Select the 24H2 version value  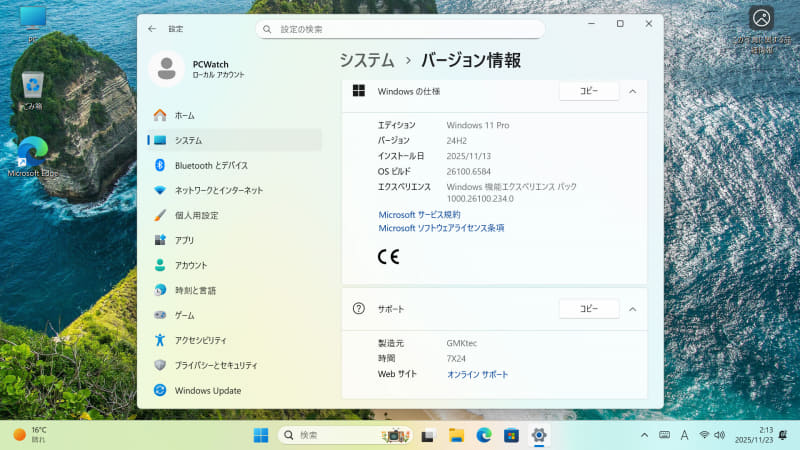point(457,141)
